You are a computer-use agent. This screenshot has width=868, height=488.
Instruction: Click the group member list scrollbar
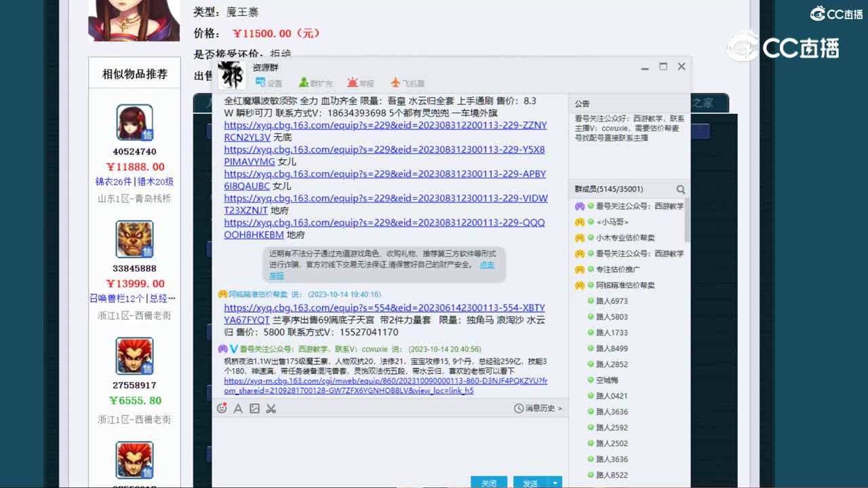click(688, 220)
